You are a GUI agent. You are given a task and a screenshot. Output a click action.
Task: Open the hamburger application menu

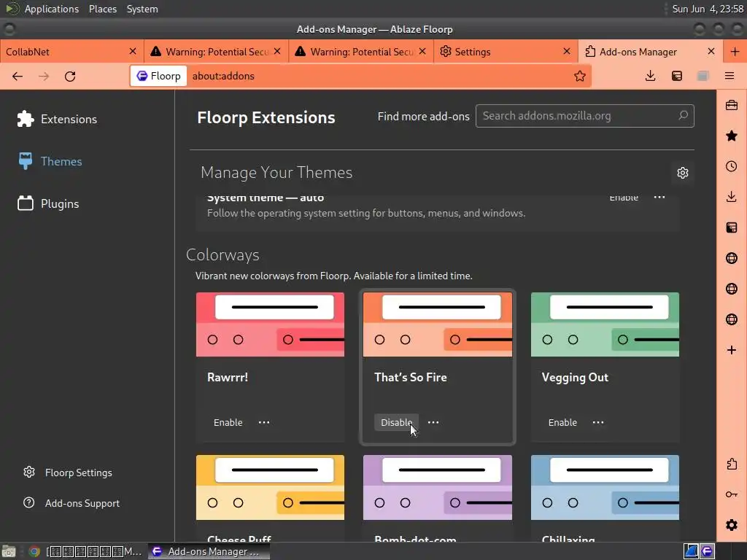[x=729, y=76]
